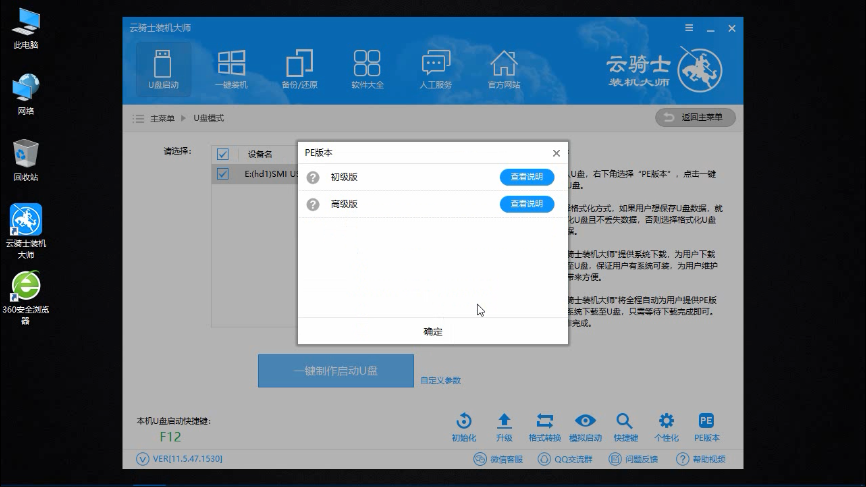Open the 自定义参数 link

point(440,380)
